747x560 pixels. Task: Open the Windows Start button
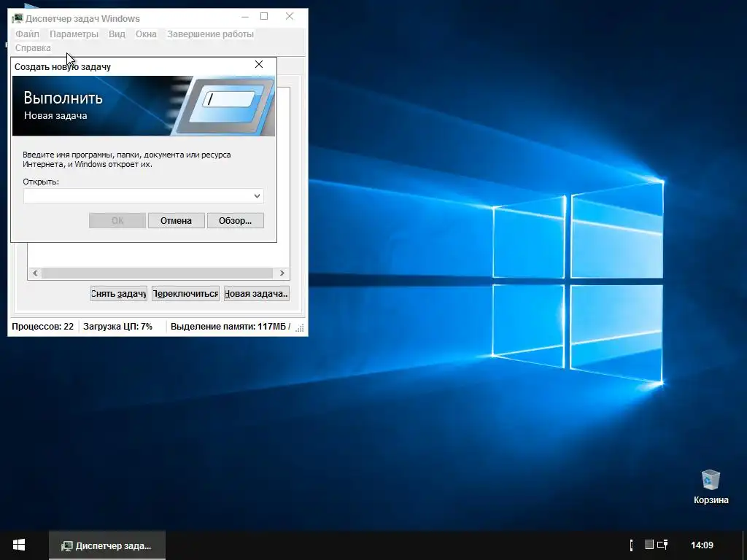(x=19, y=545)
